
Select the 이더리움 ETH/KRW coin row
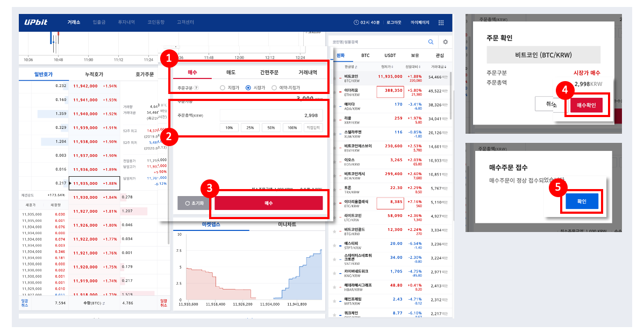coord(389,92)
